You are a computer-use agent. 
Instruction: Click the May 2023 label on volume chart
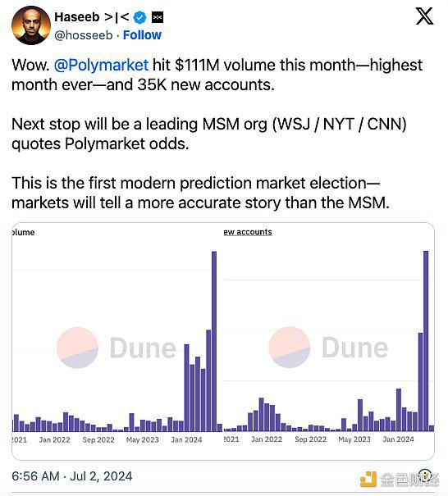click(143, 439)
